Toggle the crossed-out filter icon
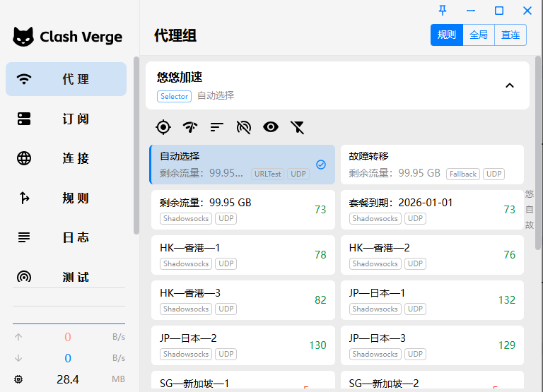Viewport: 543px width, 392px height. (298, 127)
